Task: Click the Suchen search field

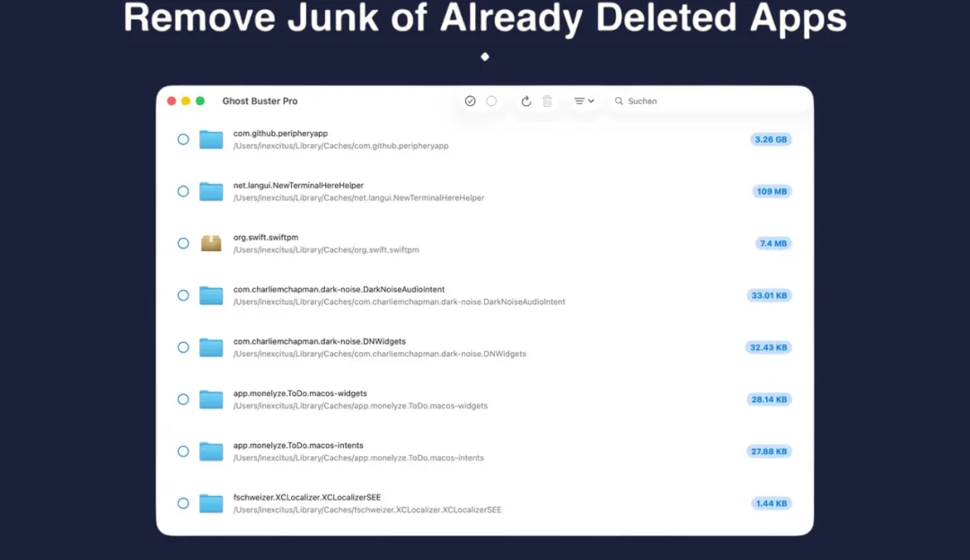Action: click(x=710, y=101)
